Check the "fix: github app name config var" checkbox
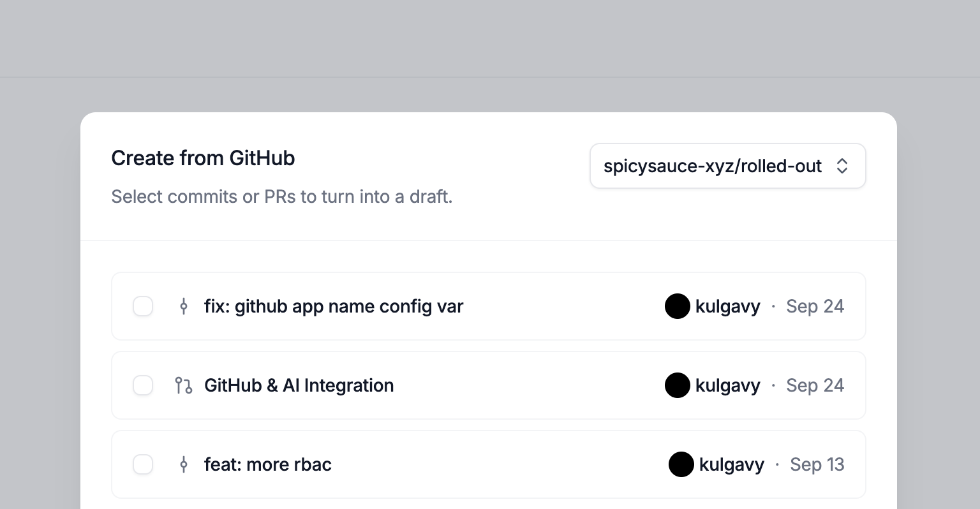 [x=143, y=307]
